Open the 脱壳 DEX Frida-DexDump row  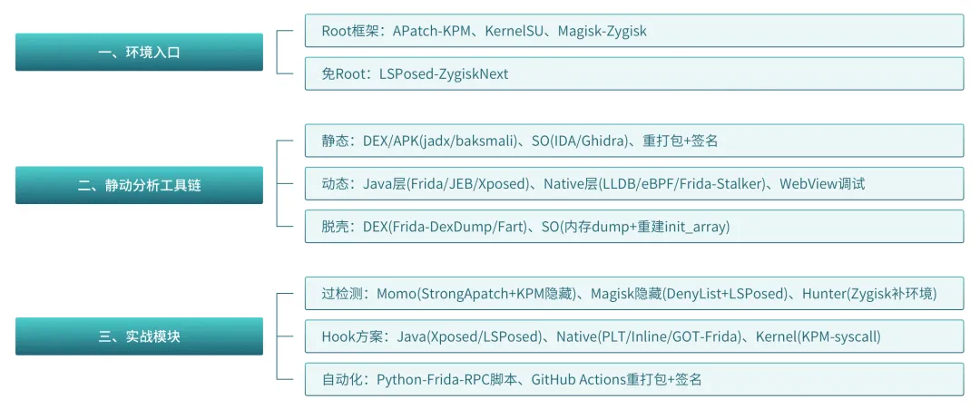coord(633,227)
